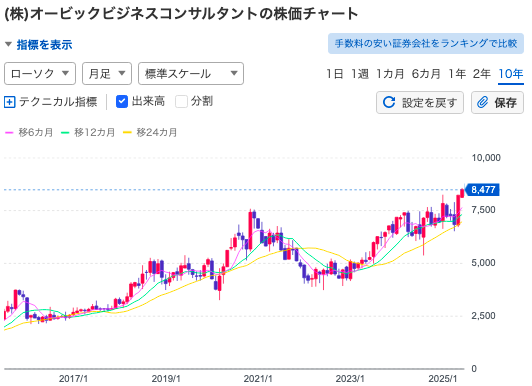Open the 月足 interval dropdown
The image size is (532, 386).
(107, 73)
